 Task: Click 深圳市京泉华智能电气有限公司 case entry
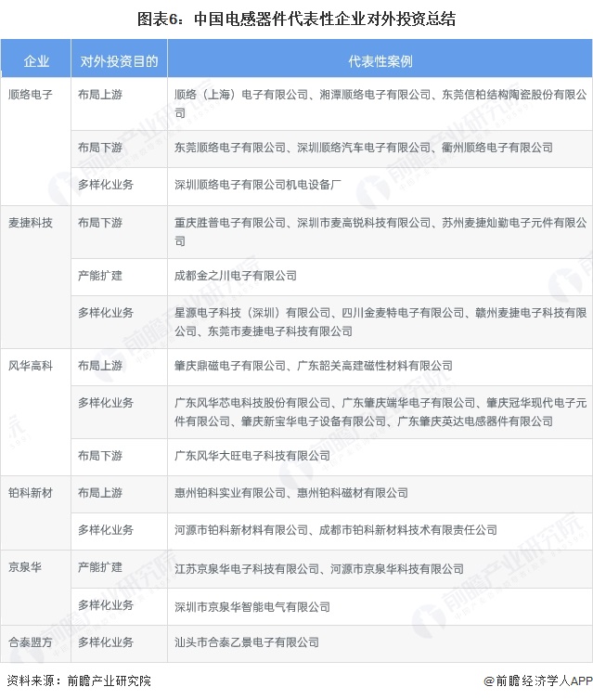point(251,605)
